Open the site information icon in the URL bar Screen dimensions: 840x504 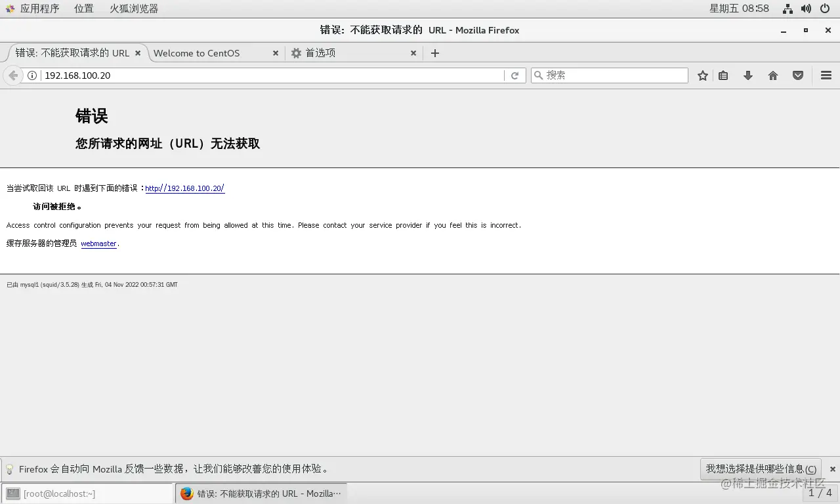click(x=32, y=75)
